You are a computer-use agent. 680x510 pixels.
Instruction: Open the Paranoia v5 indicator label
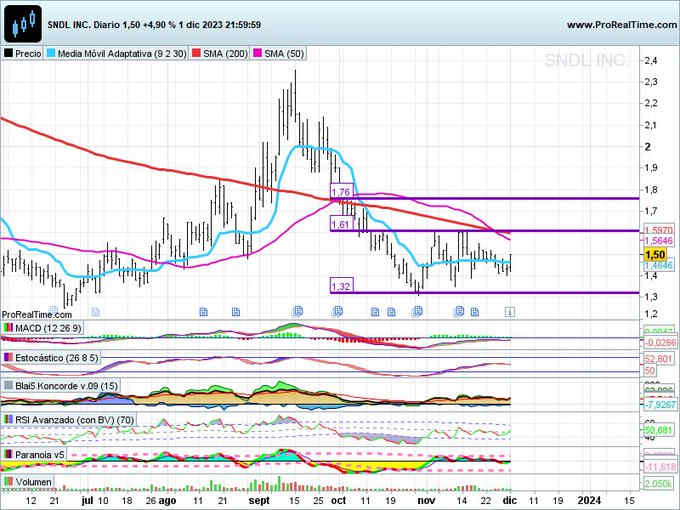pyautogui.click(x=39, y=454)
